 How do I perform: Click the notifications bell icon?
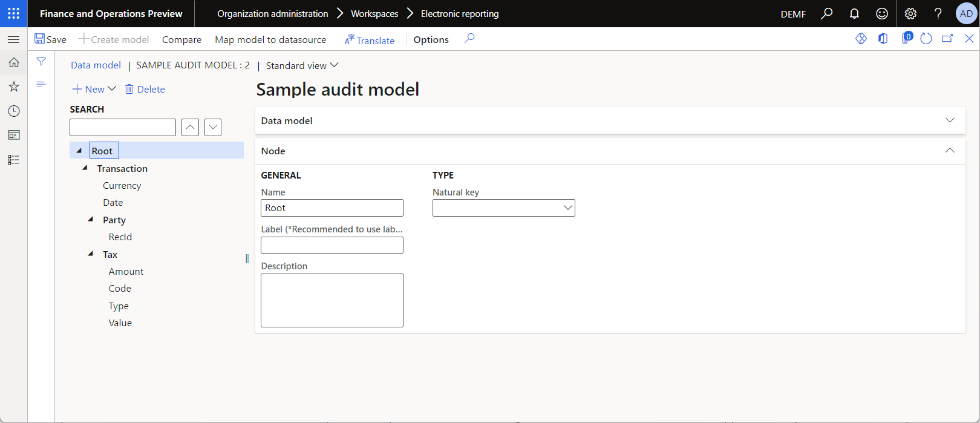[854, 13]
